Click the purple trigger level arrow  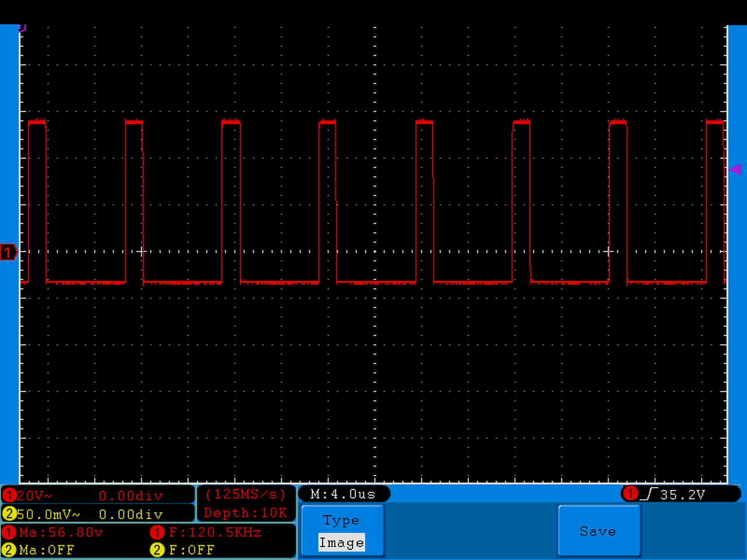(735, 169)
